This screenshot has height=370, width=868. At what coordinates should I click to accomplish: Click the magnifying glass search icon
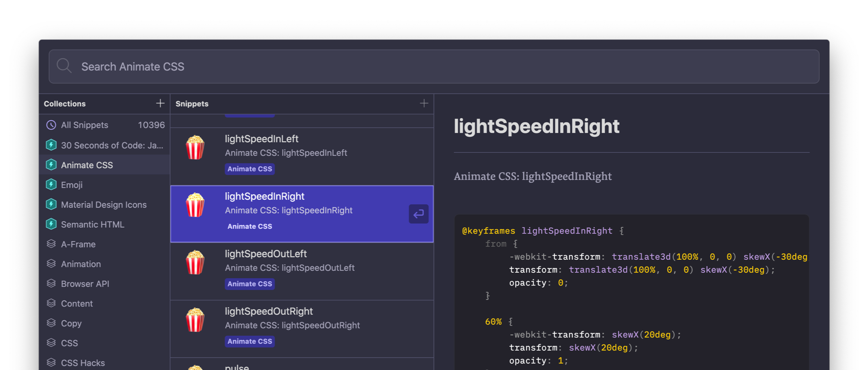click(64, 66)
